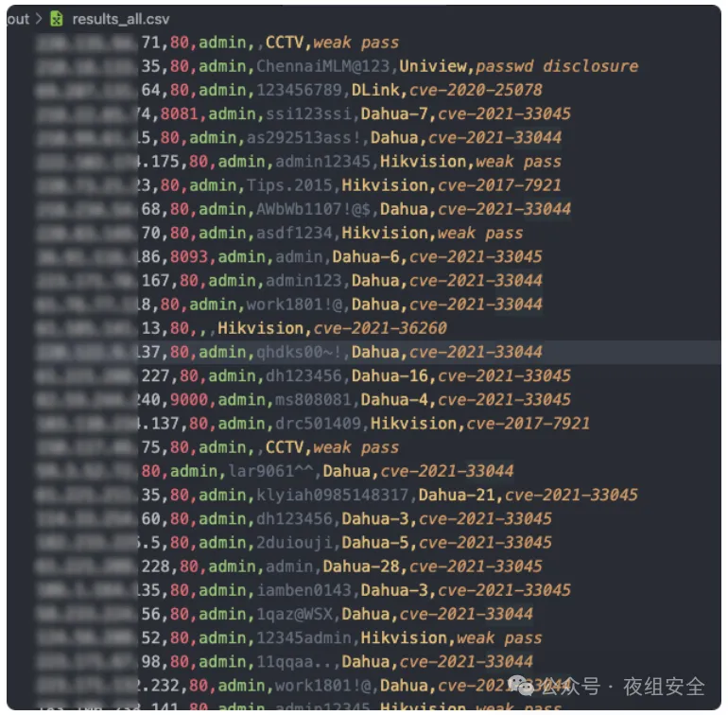
Task: Click the 'Dahua-28' cell
Action: (x=361, y=567)
